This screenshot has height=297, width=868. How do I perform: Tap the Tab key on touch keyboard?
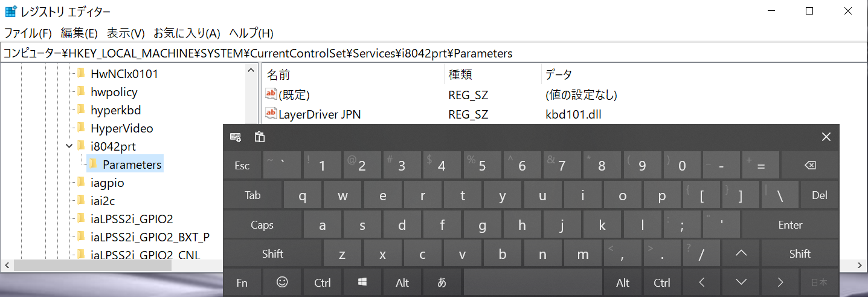point(252,195)
